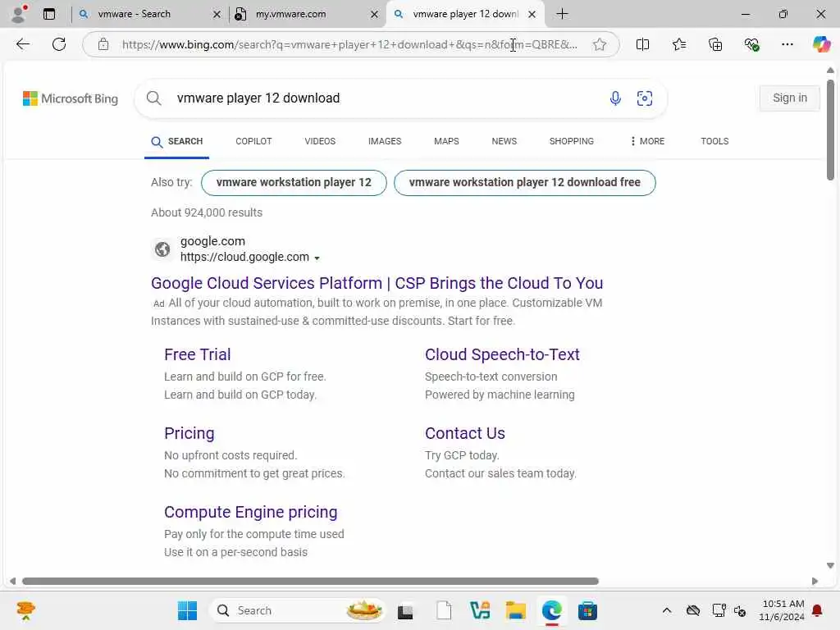Select the VIDEOS search tab

[x=320, y=141]
